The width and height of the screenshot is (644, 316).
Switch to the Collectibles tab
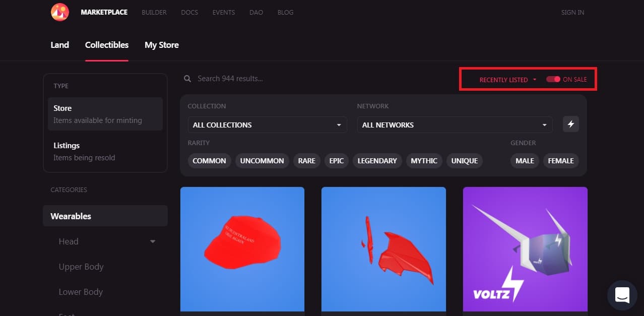pos(107,45)
